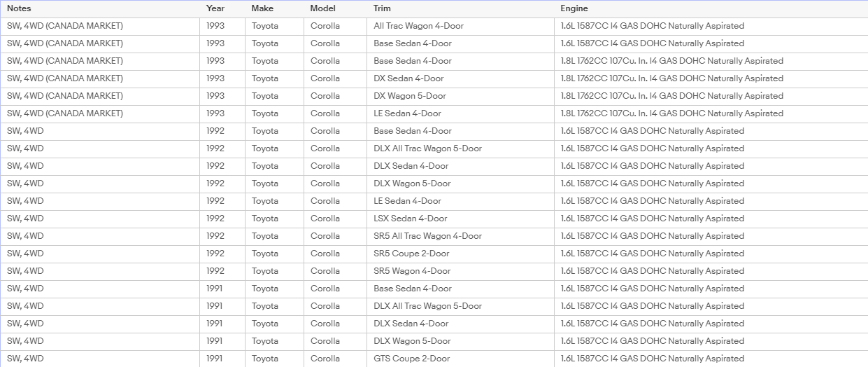
Task: Select the 1993 'LE Sedan 4-Door' trim cell
Action: pos(460,113)
